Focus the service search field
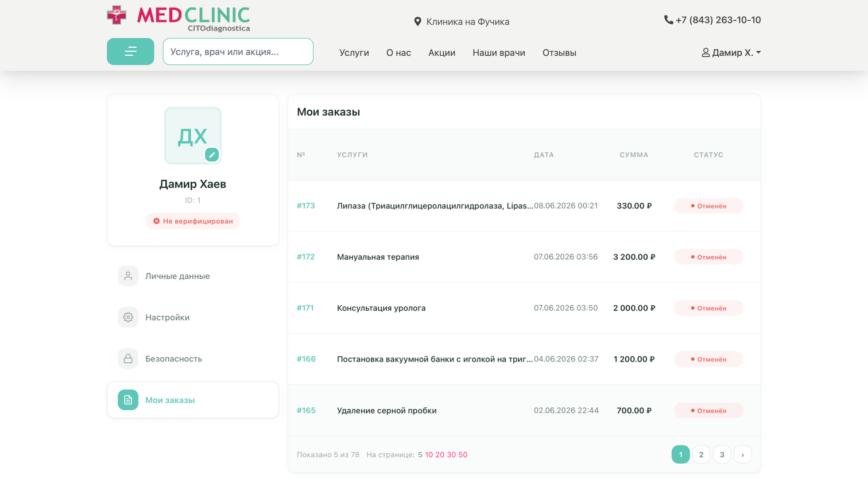868x493 pixels. [238, 52]
